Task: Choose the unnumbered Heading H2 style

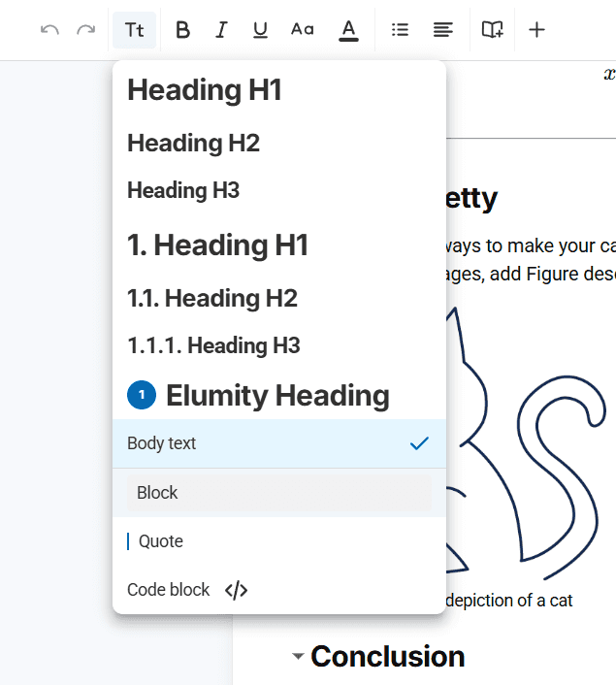Action: tap(193, 143)
